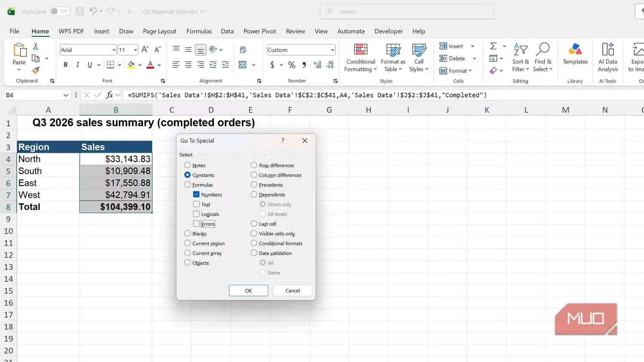Select Visible cells only option

click(x=254, y=233)
